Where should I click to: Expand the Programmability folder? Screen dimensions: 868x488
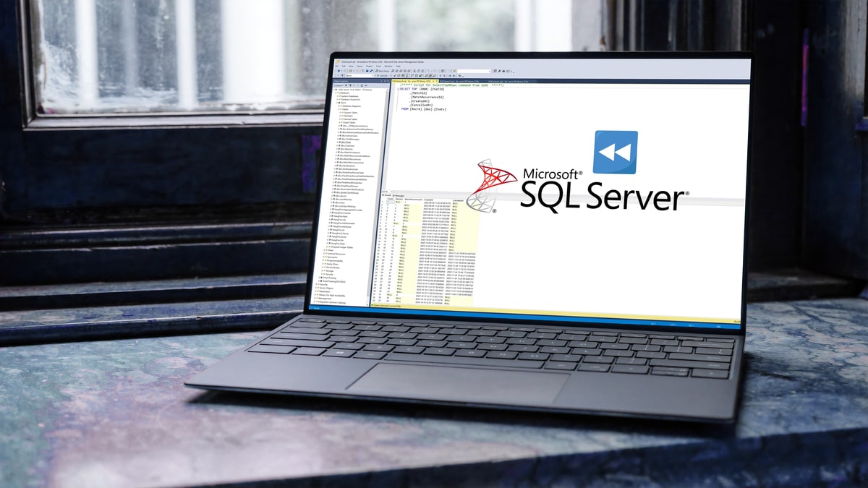(x=323, y=261)
